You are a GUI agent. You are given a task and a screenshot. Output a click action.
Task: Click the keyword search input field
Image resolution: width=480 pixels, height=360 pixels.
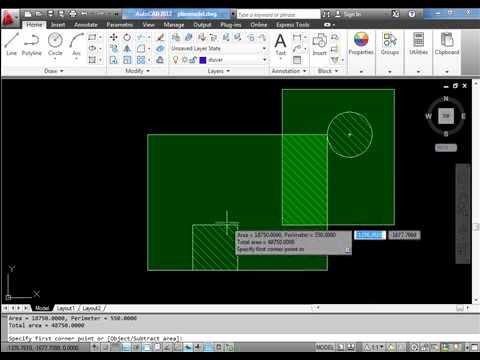pyautogui.click(x=278, y=14)
